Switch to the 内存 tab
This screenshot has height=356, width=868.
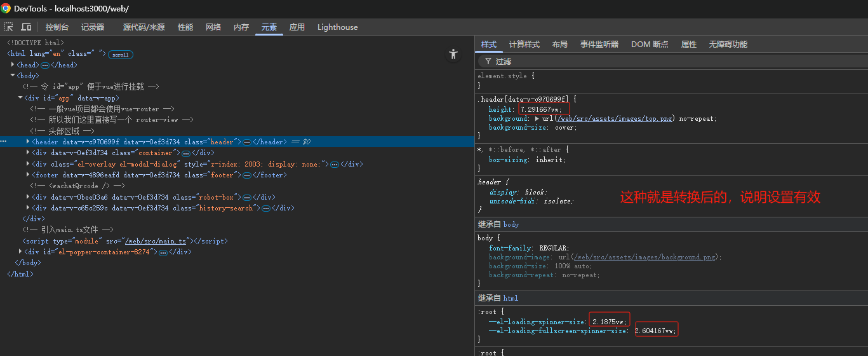[x=241, y=27]
